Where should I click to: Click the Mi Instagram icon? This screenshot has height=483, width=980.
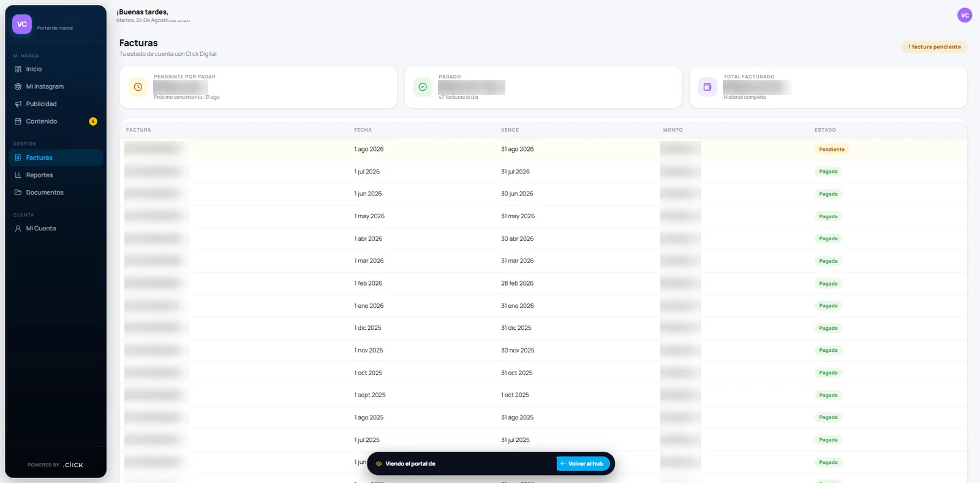point(18,86)
